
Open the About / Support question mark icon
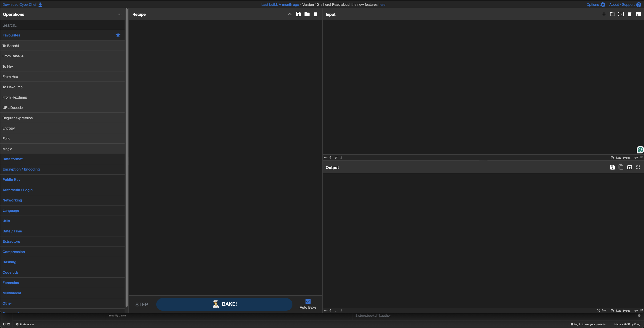click(639, 5)
